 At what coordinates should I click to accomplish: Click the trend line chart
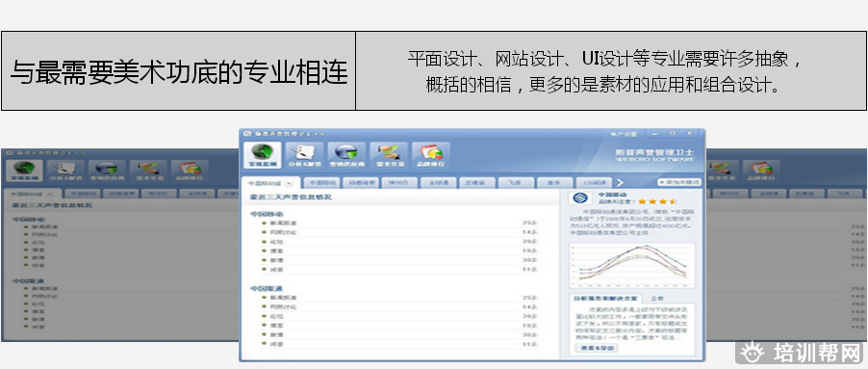tap(632, 265)
